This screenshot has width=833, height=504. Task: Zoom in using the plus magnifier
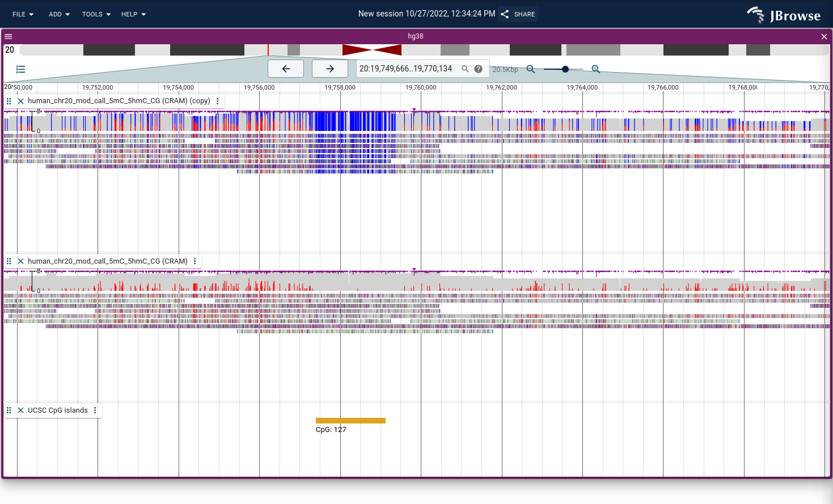pos(596,69)
